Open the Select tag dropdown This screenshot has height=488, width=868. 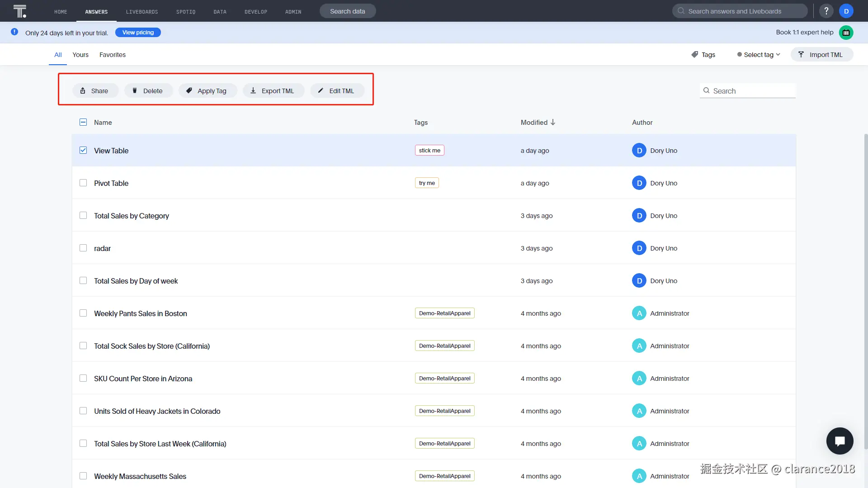point(759,55)
